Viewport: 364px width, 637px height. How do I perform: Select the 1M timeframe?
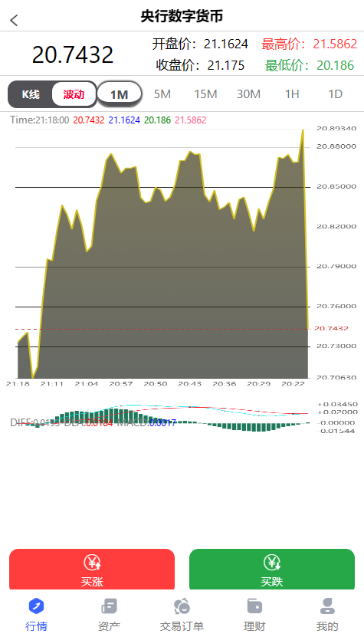tap(120, 94)
